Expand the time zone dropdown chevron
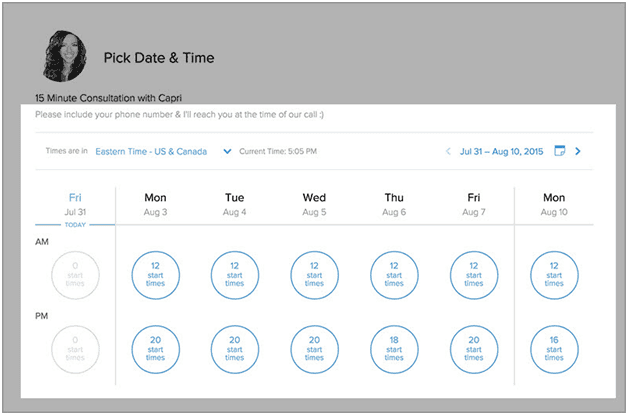The image size is (628, 415). click(227, 151)
